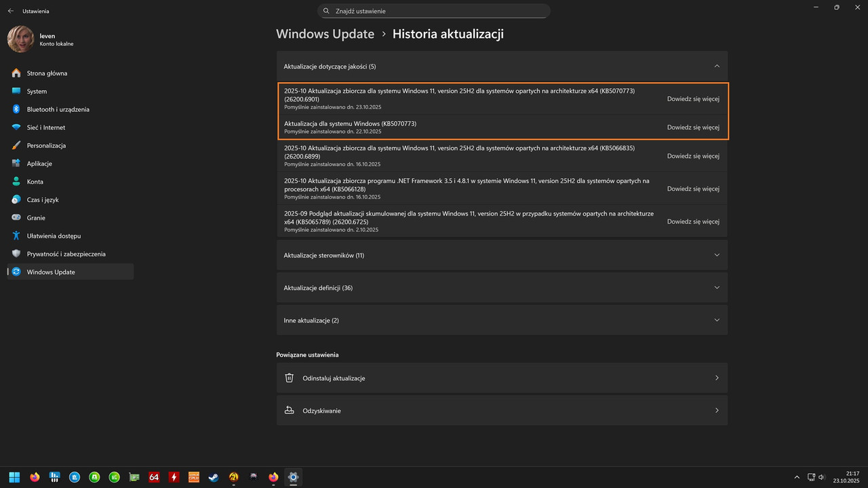Go back with the arrow next to Ustawienia
This screenshot has width=868, height=488.
10,11
